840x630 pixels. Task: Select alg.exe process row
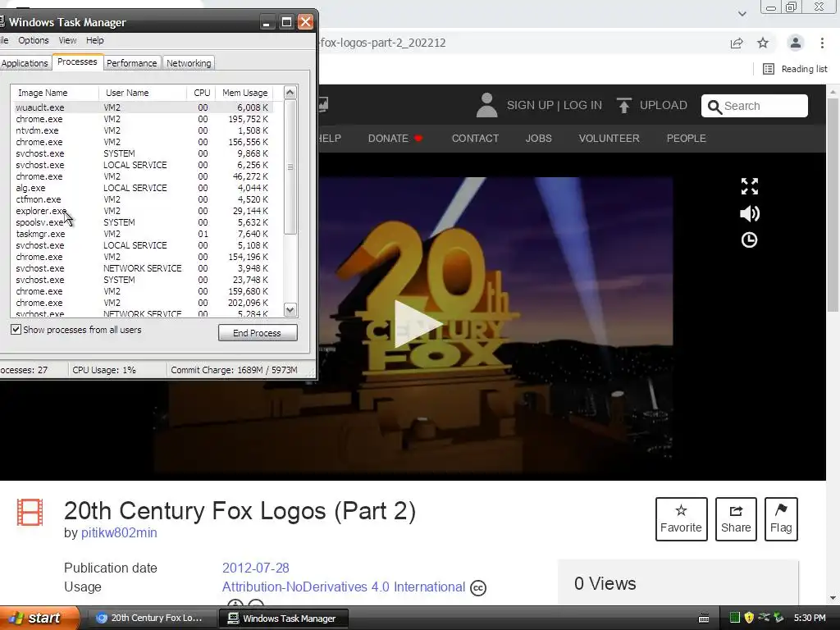click(x=142, y=188)
